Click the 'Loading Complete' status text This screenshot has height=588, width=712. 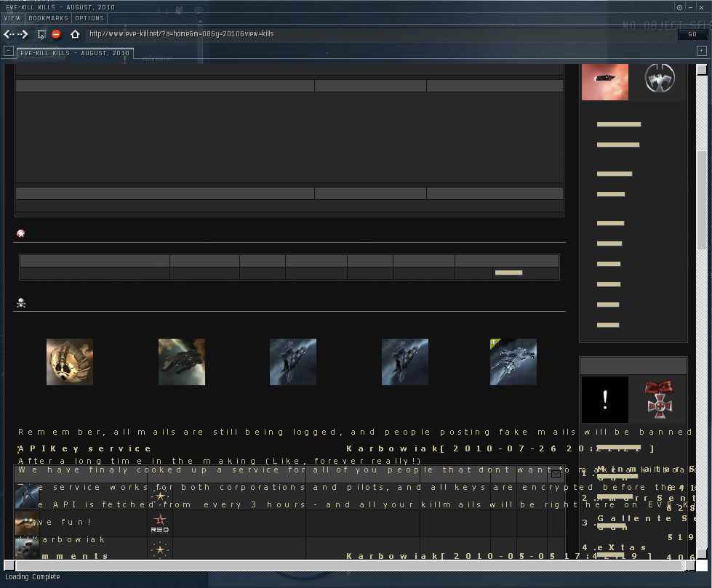(33, 576)
